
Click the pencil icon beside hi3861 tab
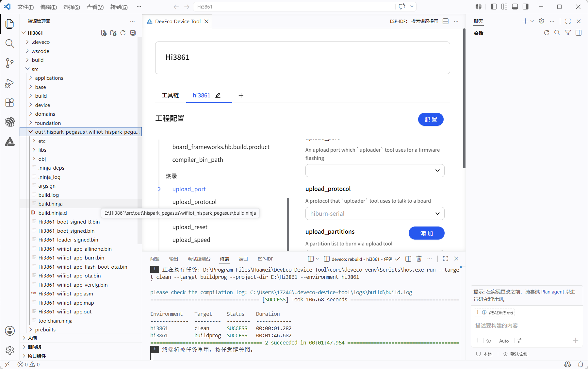218,95
